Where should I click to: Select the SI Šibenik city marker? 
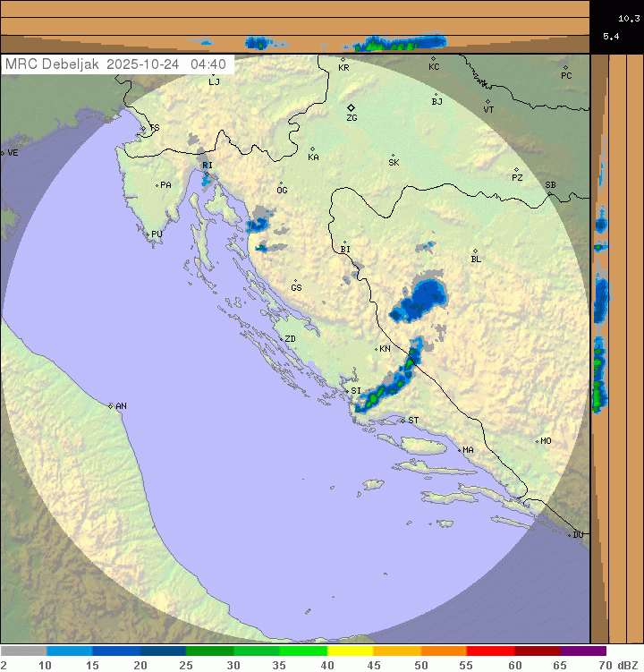point(346,390)
